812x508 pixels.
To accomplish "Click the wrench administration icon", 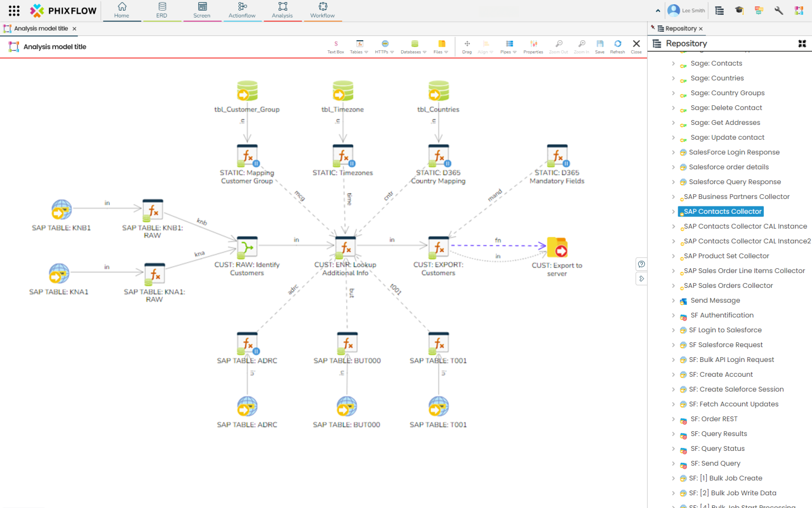I will click(x=778, y=10).
